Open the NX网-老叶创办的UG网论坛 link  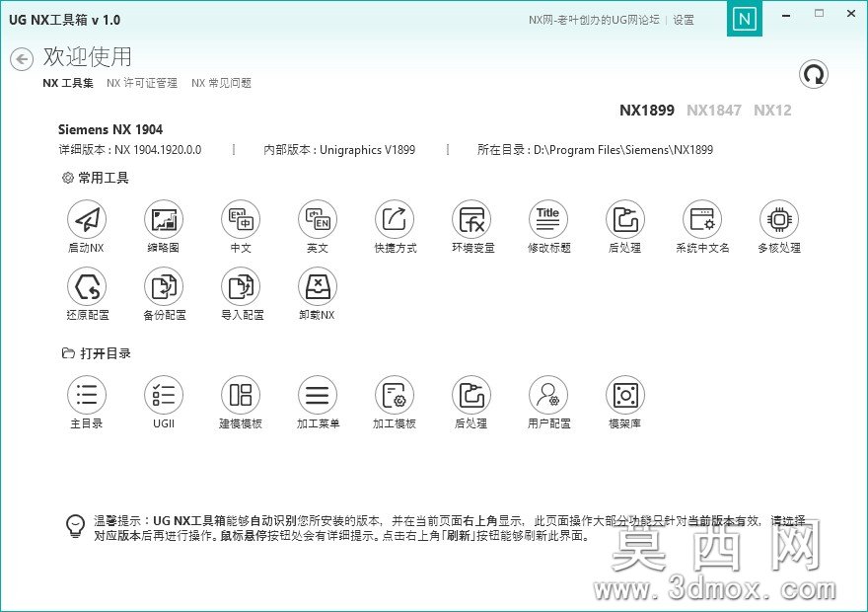pos(594,20)
